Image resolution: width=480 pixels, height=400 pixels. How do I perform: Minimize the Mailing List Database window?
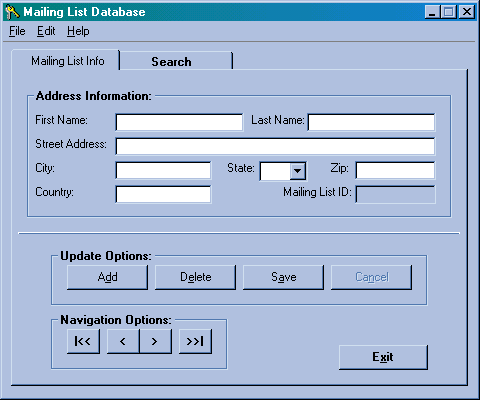pos(432,12)
